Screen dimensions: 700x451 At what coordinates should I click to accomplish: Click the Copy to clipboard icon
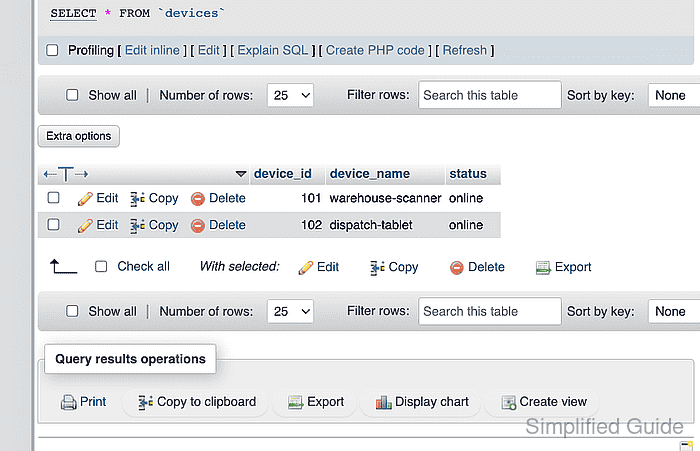tap(146, 402)
